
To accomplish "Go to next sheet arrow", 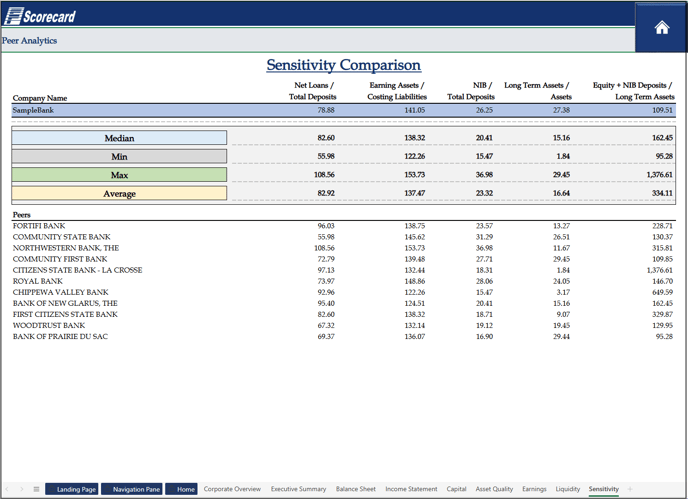I will pyautogui.click(x=22, y=489).
